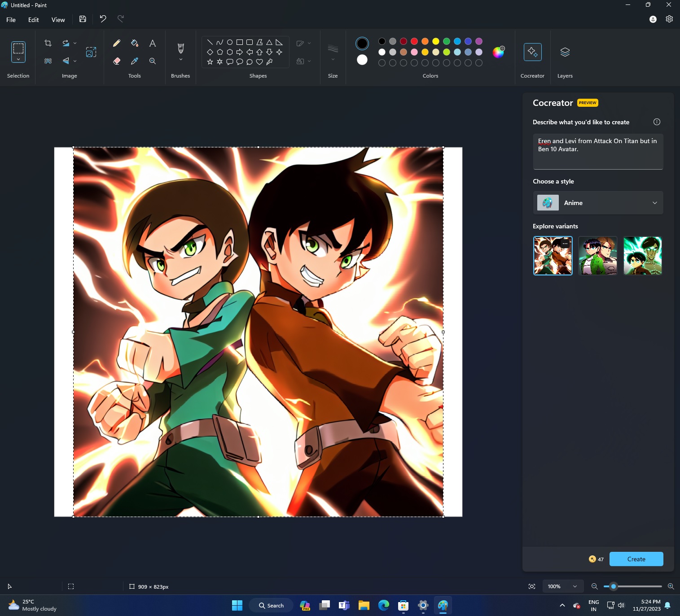680x616 pixels.
Task: Pick the Eraser tool
Action: [x=117, y=61]
